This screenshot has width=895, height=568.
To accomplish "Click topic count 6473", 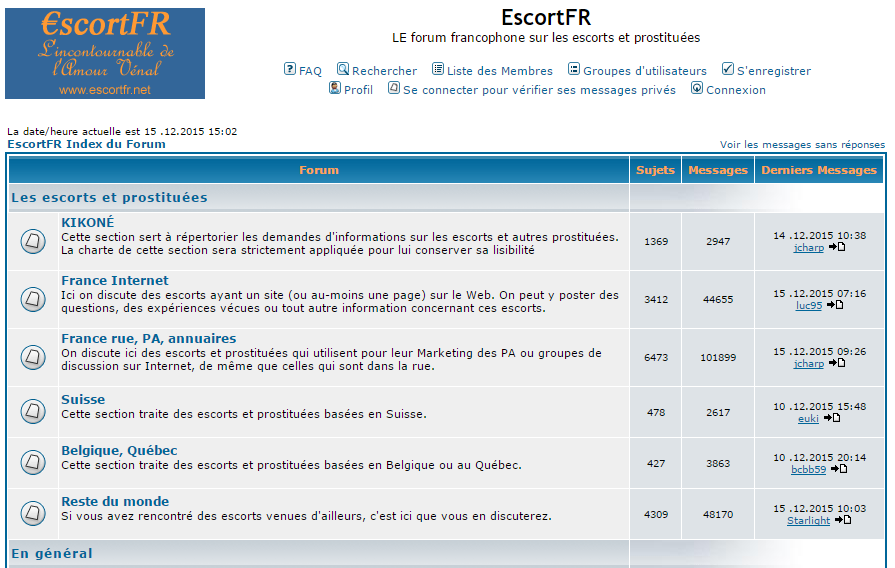I will (x=656, y=357).
